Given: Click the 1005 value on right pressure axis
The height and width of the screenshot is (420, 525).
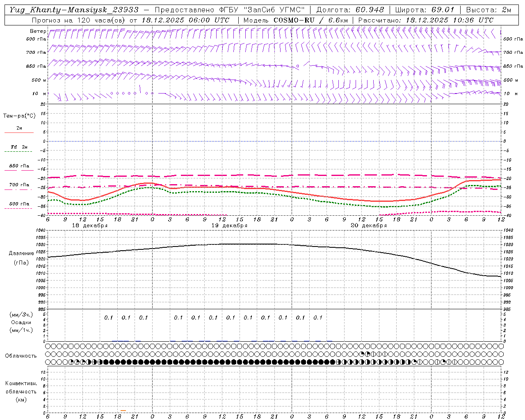Looking at the screenshot, I should coord(508,281).
